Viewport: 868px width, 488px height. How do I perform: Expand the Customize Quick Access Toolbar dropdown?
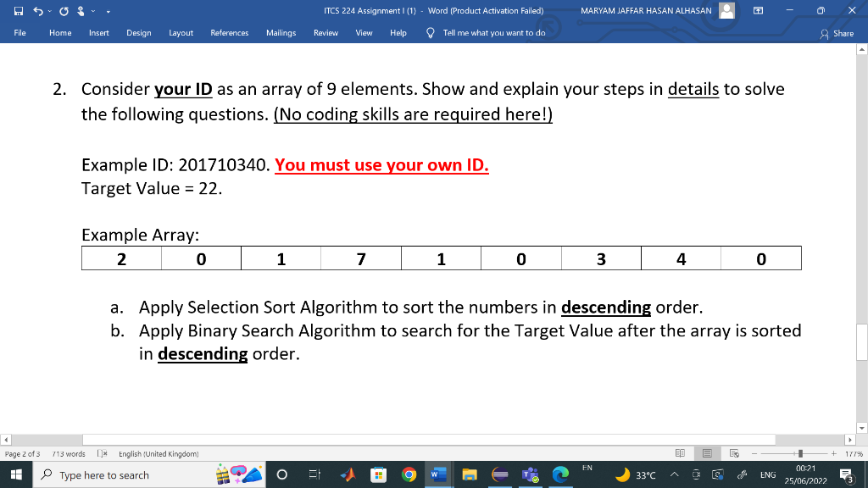pos(106,10)
